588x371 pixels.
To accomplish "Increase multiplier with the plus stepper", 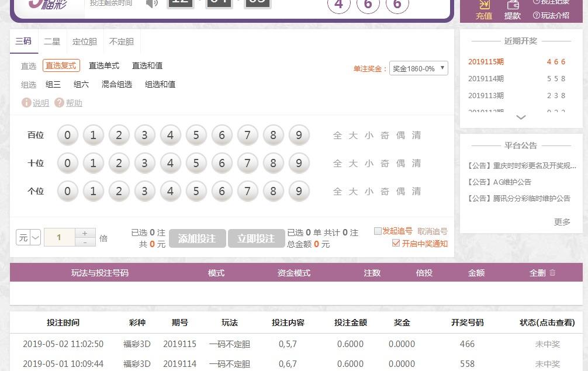I will pyautogui.click(x=85, y=233).
